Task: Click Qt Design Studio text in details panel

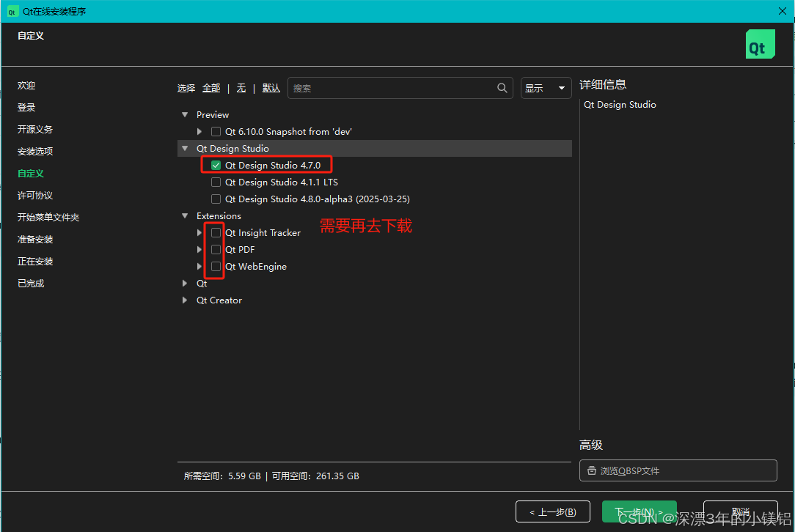Action: (620, 105)
